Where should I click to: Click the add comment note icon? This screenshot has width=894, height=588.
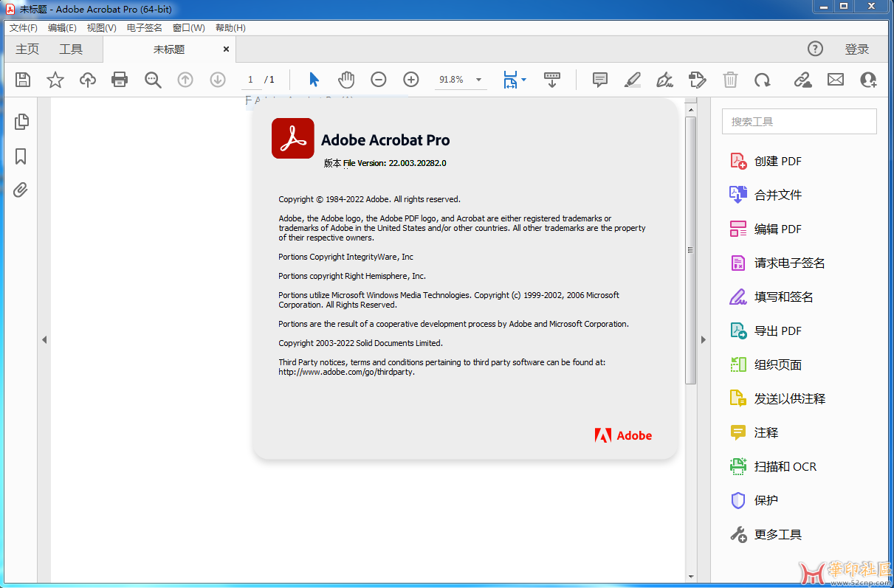click(x=600, y=80)
